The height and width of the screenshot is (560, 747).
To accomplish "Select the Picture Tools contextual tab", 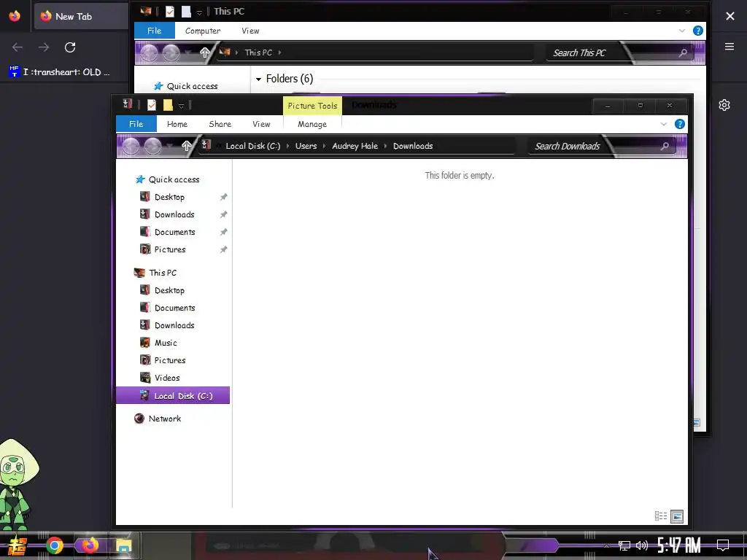I will click(x=312, y=106).
